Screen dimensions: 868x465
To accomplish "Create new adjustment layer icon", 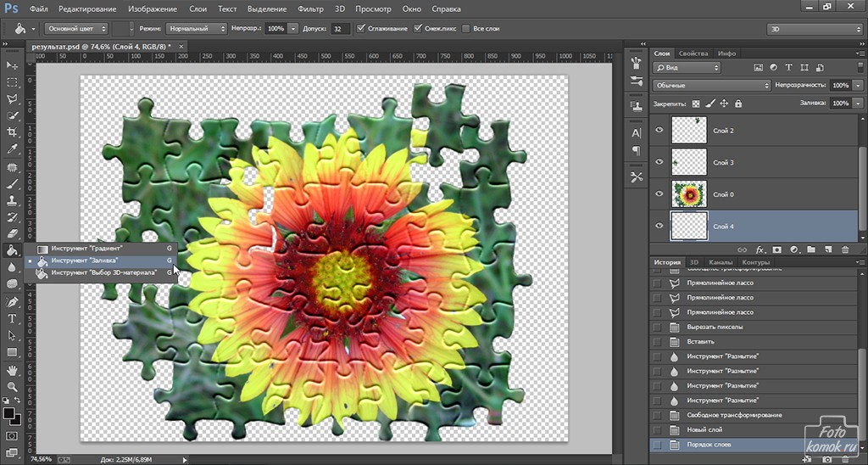I will [x=793, y=250].
